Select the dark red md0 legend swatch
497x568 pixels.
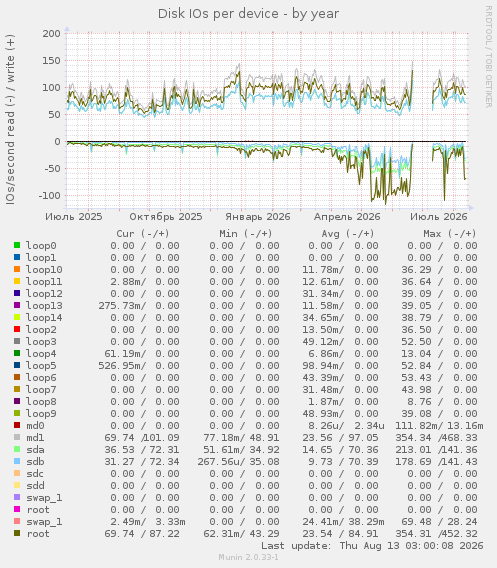tap(17, 425)
